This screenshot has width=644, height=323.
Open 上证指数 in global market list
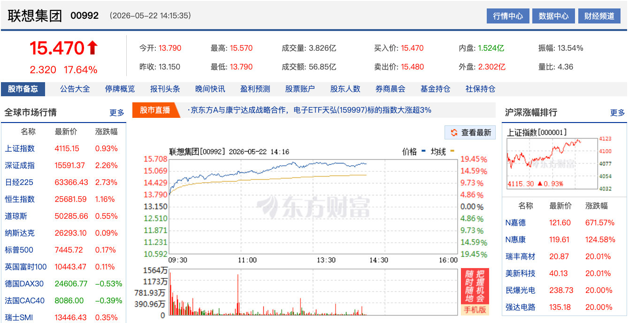(20, 148)
